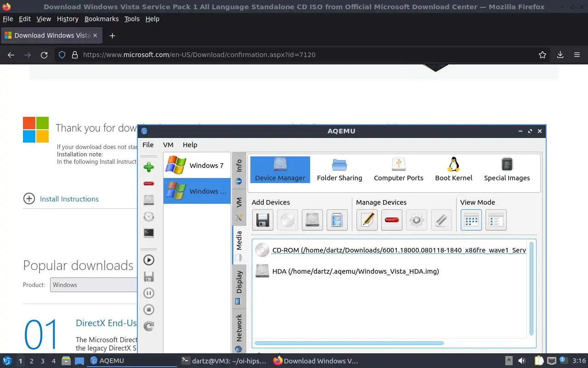The image size is (588, 368).
Task: Click the device list vertical scrollbar
Action: click(x=531, y=289)
